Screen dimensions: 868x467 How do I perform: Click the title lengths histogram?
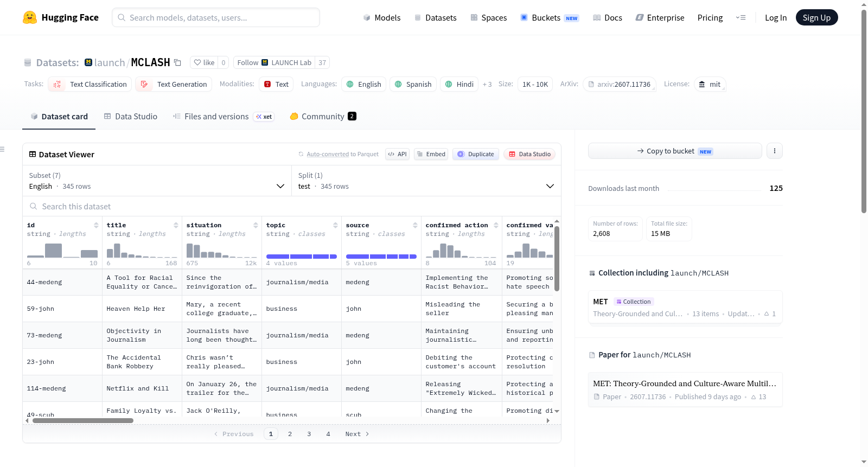[142, 250]
